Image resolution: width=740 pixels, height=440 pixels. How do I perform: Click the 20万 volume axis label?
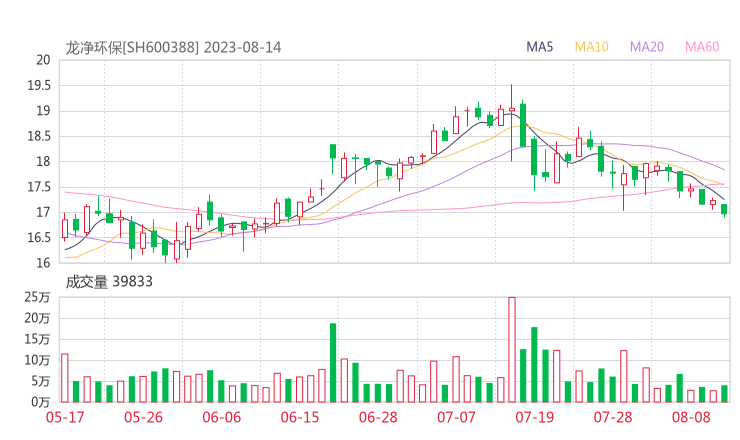pos(37,319)
